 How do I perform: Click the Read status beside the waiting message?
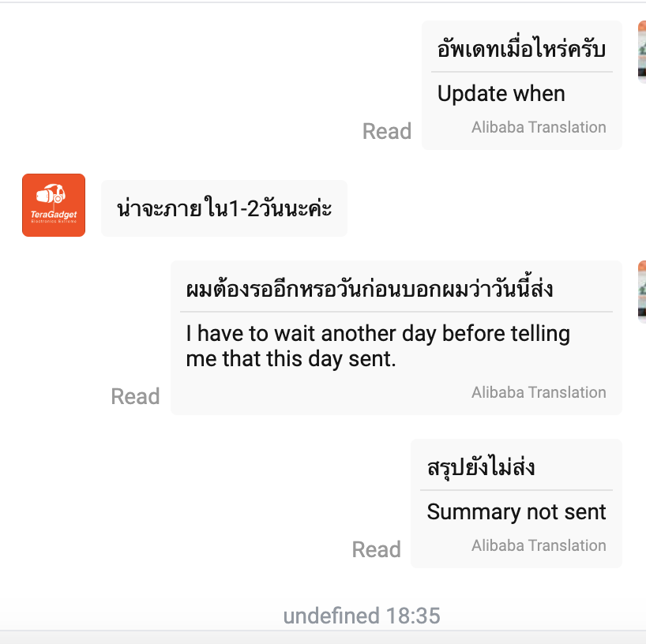(135, 396)
